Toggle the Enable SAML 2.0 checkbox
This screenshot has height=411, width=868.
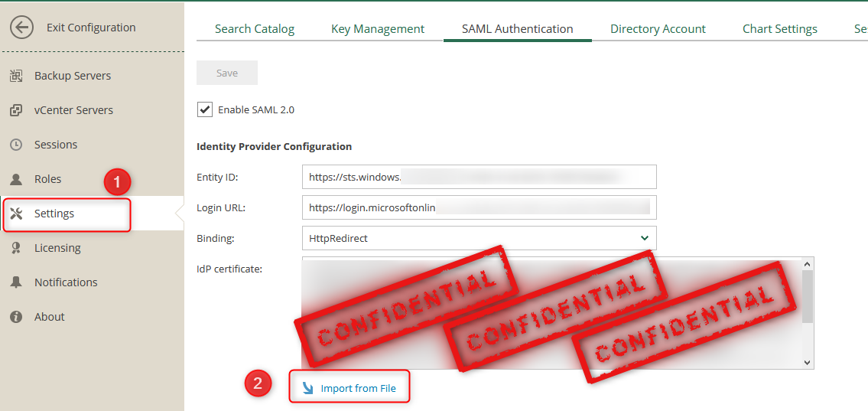[x=205, y=109]
